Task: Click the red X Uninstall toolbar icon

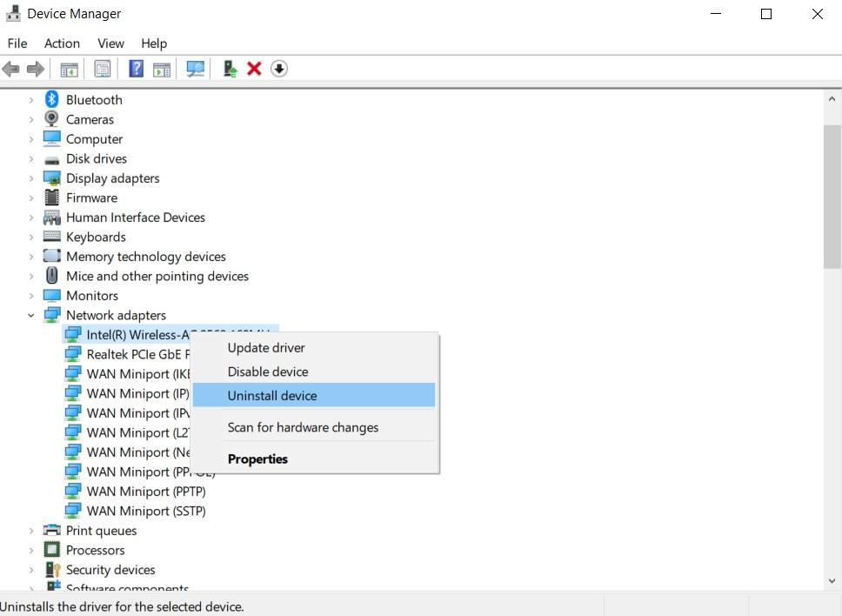Action: pyautogui.click(x=254, y=69)
